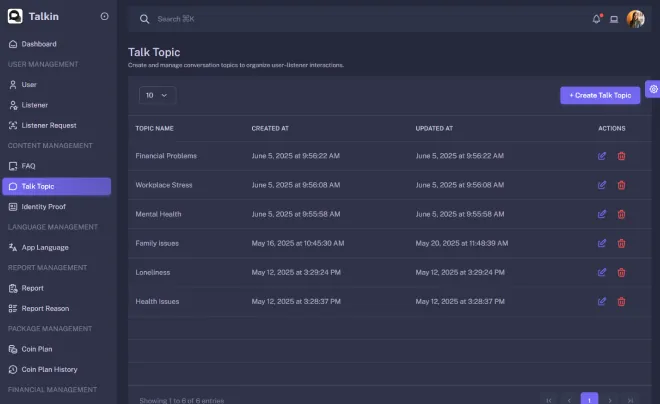The image size is (660, 404).
Task: Edit the Mental Health topic
Action: tap(602, 214)
